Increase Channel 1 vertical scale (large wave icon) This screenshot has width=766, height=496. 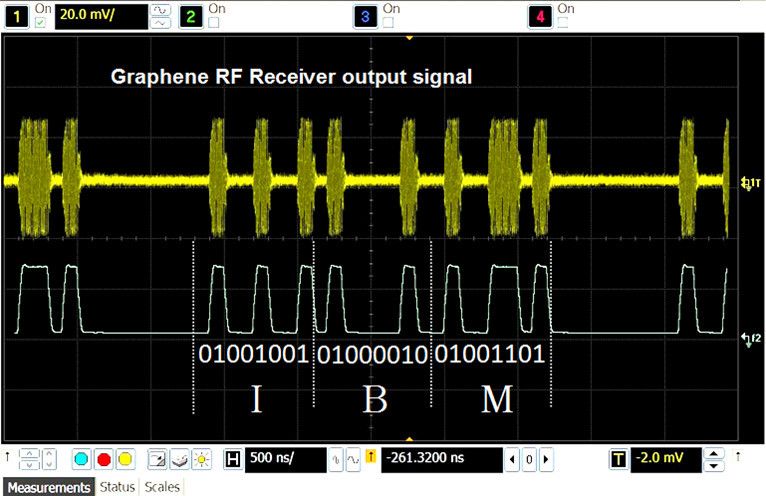click(161, 10)
